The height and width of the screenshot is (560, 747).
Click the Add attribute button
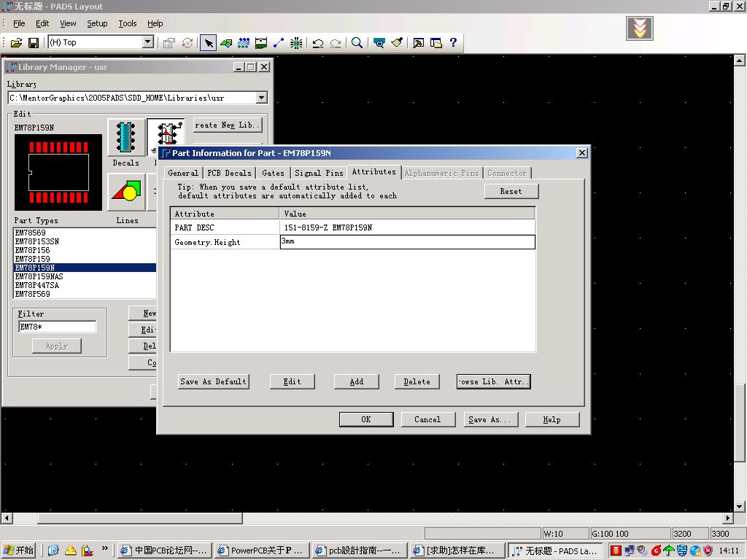pyautogui.click(x=356, y=382)
